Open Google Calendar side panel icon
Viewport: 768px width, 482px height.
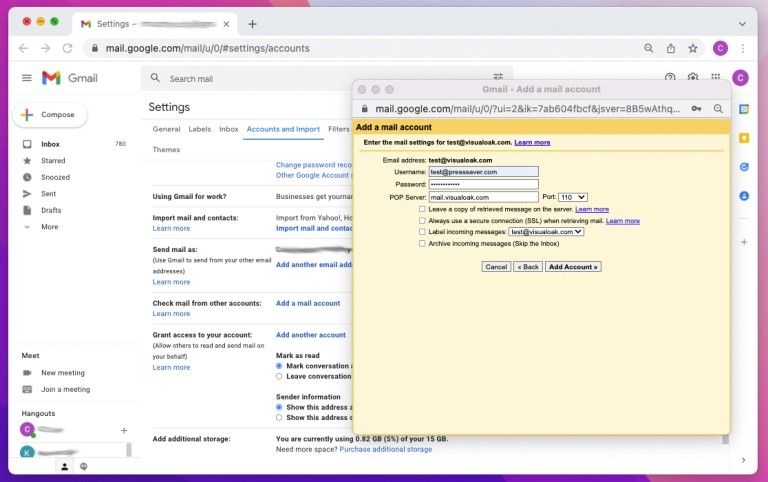(744, 109)
